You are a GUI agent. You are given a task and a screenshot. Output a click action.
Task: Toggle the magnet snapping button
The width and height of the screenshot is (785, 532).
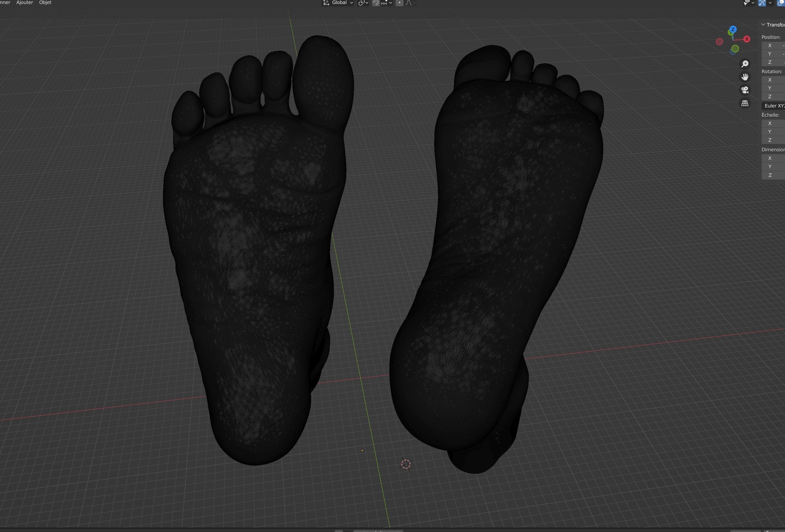(375, 3)
